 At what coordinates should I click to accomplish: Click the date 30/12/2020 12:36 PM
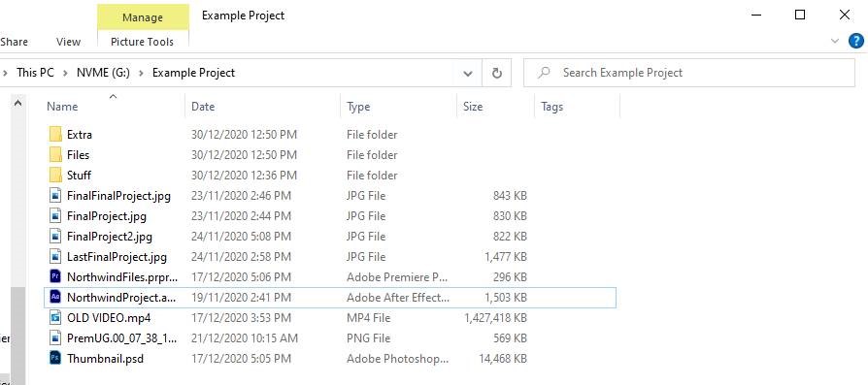pos(244,176)
